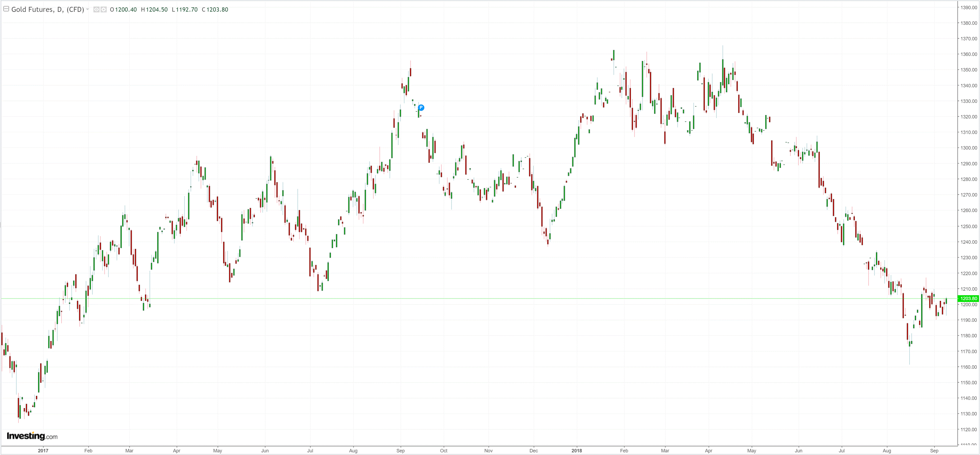Click the 1390.00 price axis label

click(x=969, y=7)
